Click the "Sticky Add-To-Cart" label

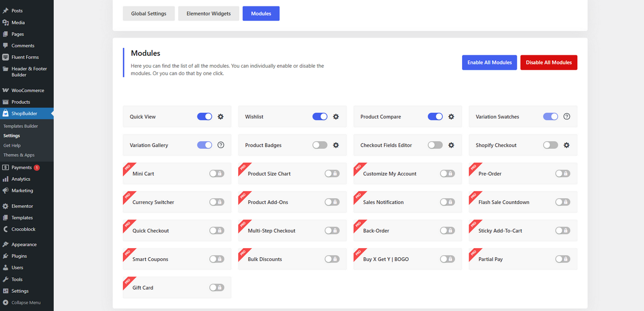pos(500,231)
